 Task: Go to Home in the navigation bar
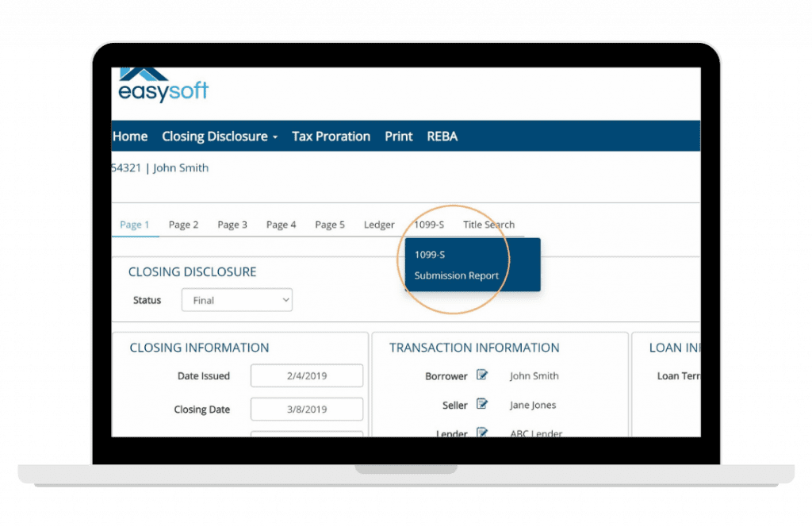point(130,137)
